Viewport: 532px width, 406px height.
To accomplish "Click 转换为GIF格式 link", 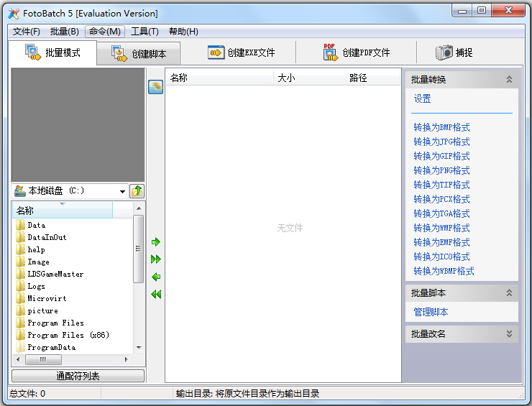I will pyautogui.click(x=441, y=156).
